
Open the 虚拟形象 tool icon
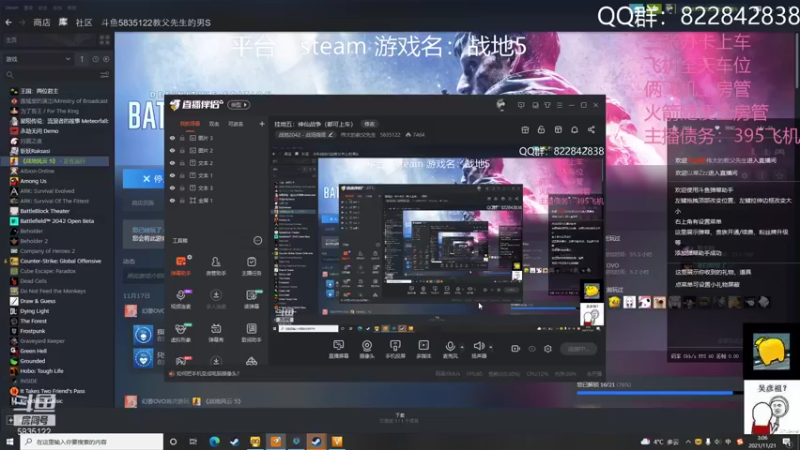tap(181, 332)
